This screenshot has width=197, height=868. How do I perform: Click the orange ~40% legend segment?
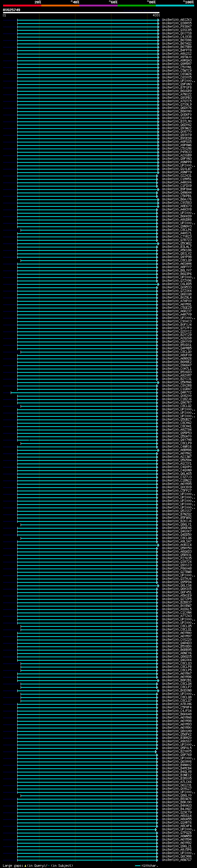[60, 6]
